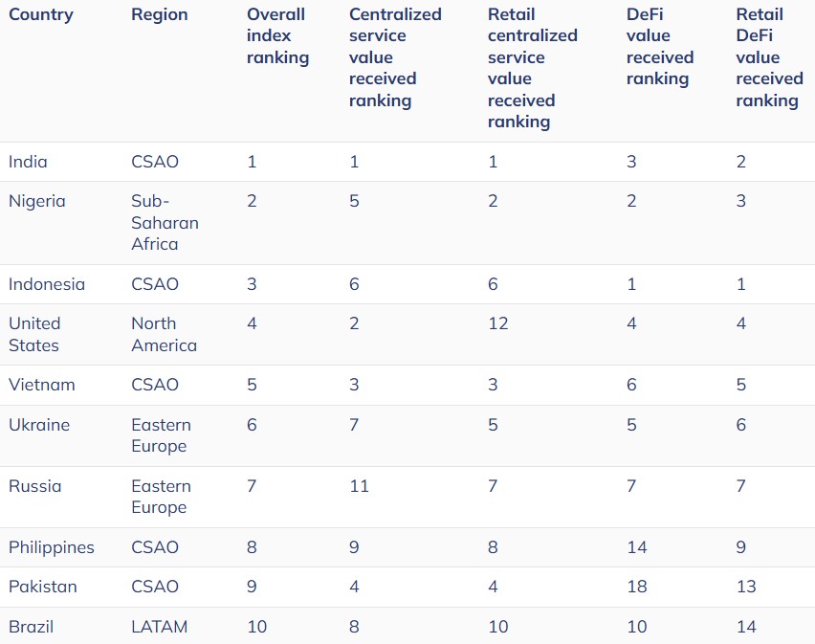Click the LATAM region cell

tap(159, 627)
